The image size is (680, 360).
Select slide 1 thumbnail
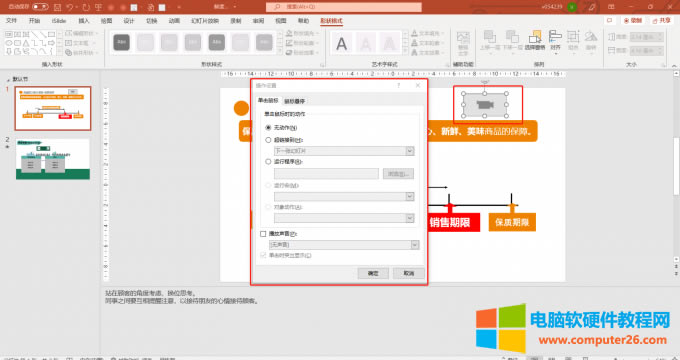[53, 108]
